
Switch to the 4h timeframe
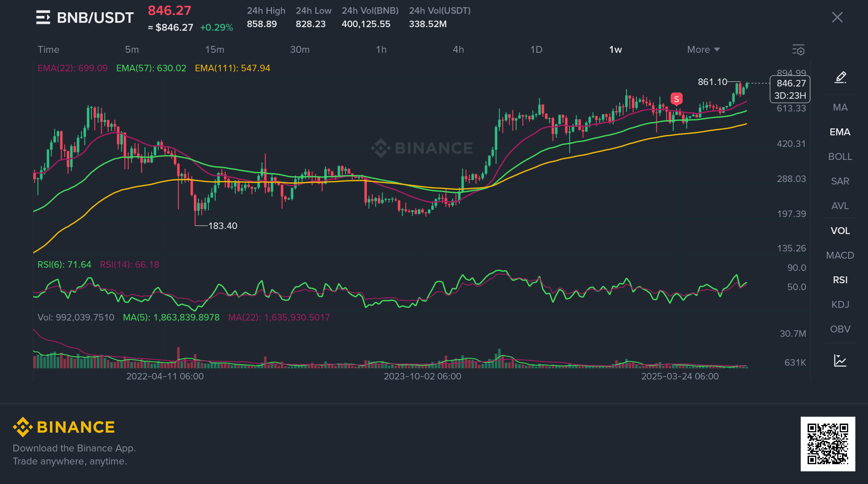[x=459, y=50]
